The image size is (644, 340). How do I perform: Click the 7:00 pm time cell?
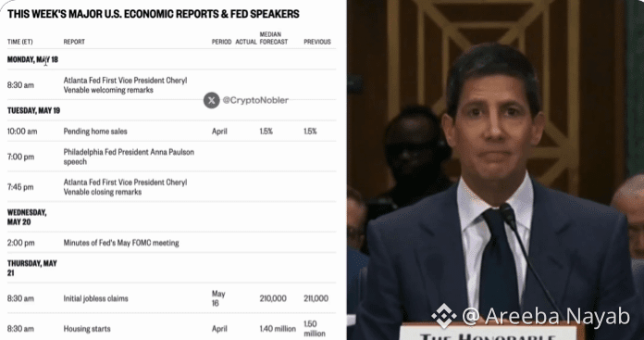click(x=20, y=157)
